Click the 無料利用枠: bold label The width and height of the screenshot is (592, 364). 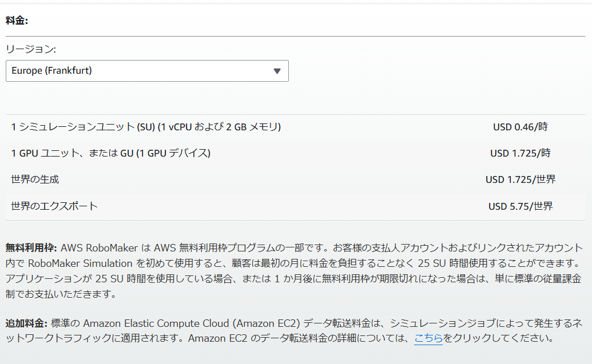tap(31, 248)
